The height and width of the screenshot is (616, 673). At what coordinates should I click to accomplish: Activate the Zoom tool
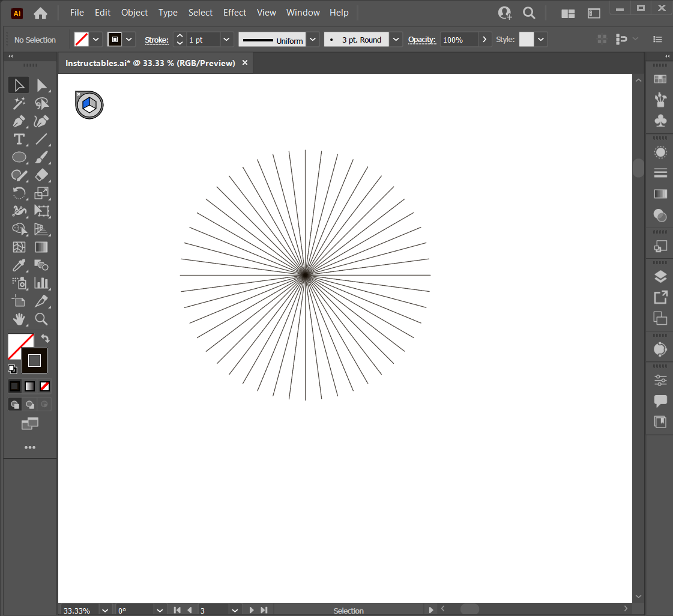[41, 319]
